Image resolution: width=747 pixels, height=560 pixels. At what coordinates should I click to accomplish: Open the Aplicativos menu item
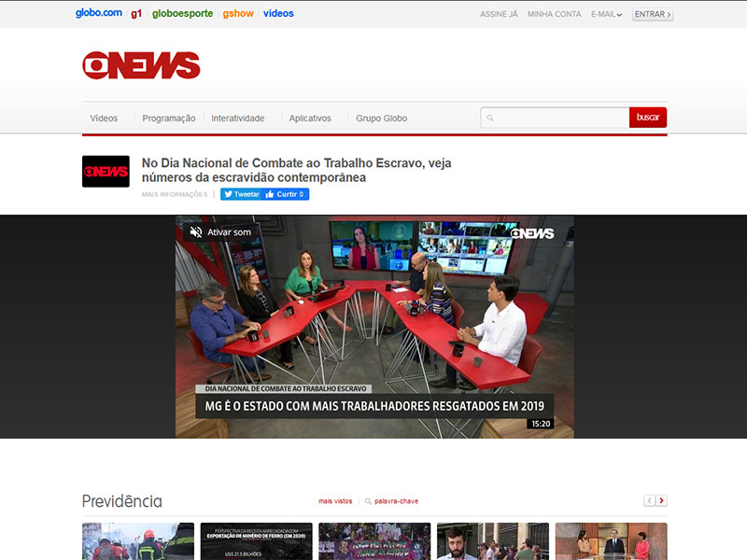pyautogui.click(x=310, y=119)
